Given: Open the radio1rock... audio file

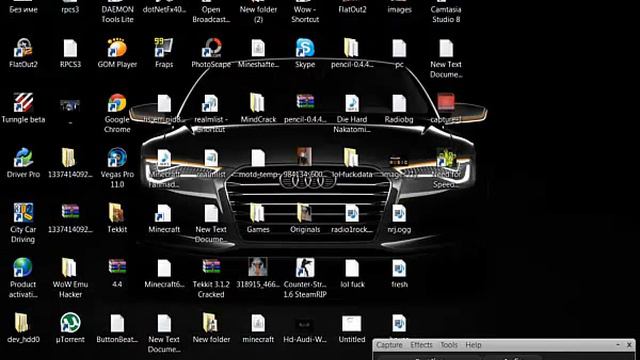Looking at the screenshot, I should [x=351, y=213].
